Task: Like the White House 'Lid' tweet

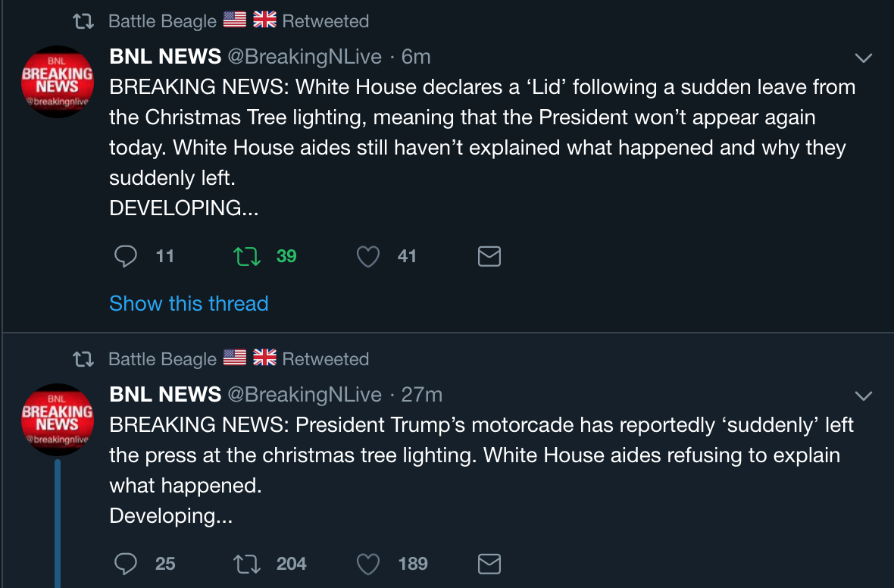Action: [368, 257]
